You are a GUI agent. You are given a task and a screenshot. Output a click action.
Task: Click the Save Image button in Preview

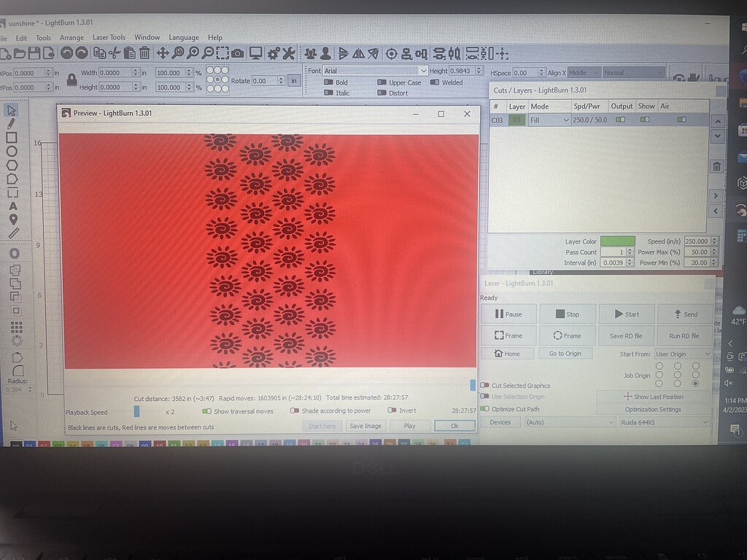tap(365, 426)
